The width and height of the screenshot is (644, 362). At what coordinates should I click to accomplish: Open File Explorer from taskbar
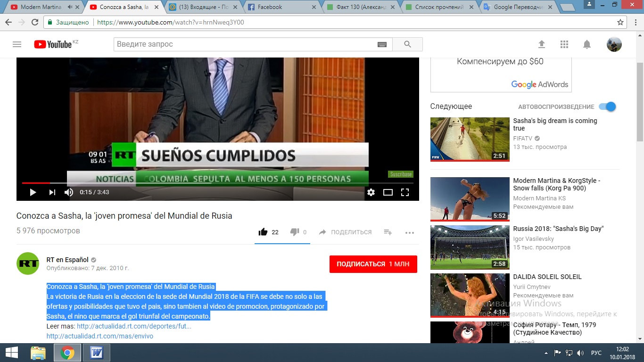[38, 353]
